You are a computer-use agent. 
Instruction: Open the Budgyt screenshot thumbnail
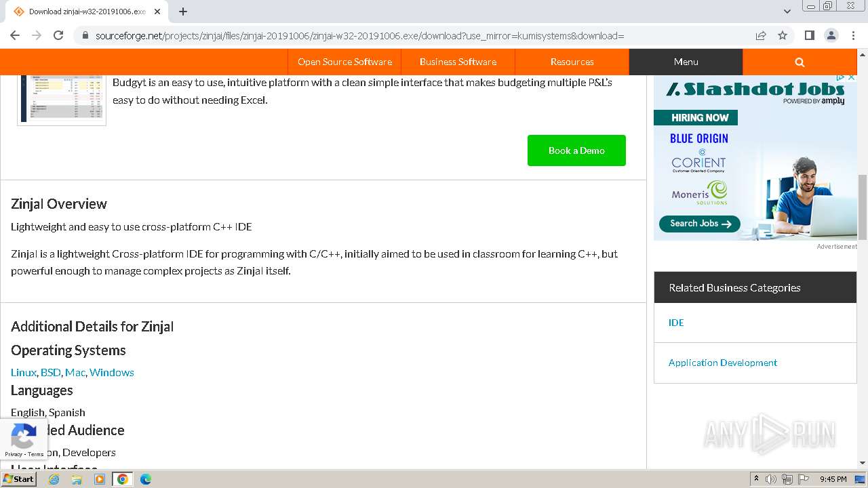click(x=62, y=100)
